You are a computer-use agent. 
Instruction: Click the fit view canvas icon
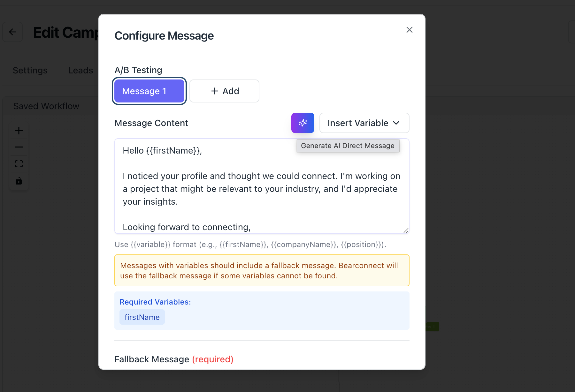click(x=19, y=164)
